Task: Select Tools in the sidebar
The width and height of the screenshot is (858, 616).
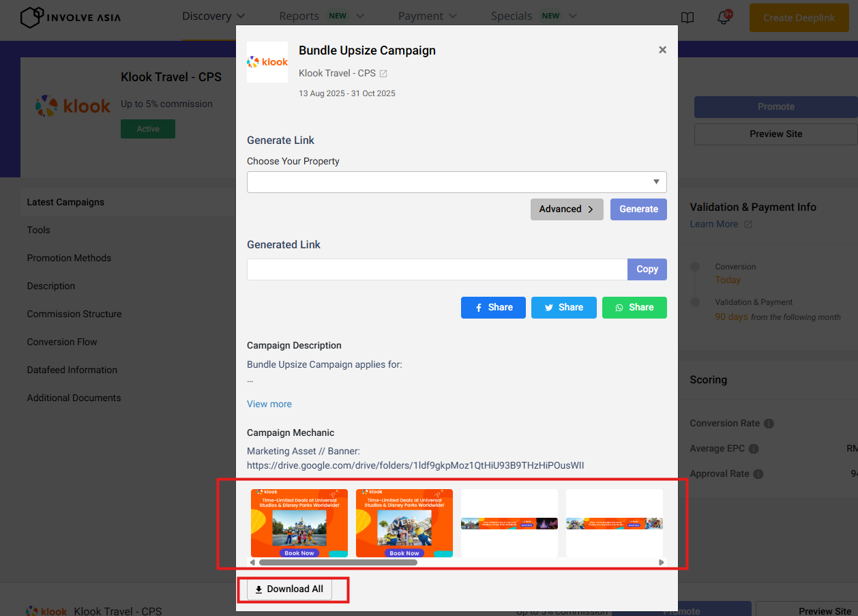Action: click(39, 231)
